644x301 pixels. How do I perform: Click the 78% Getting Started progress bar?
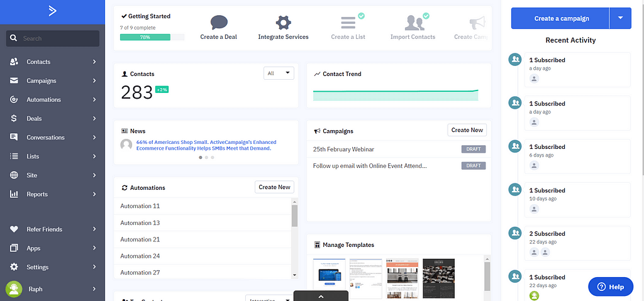pyautogui.click(x=152, y=37)
